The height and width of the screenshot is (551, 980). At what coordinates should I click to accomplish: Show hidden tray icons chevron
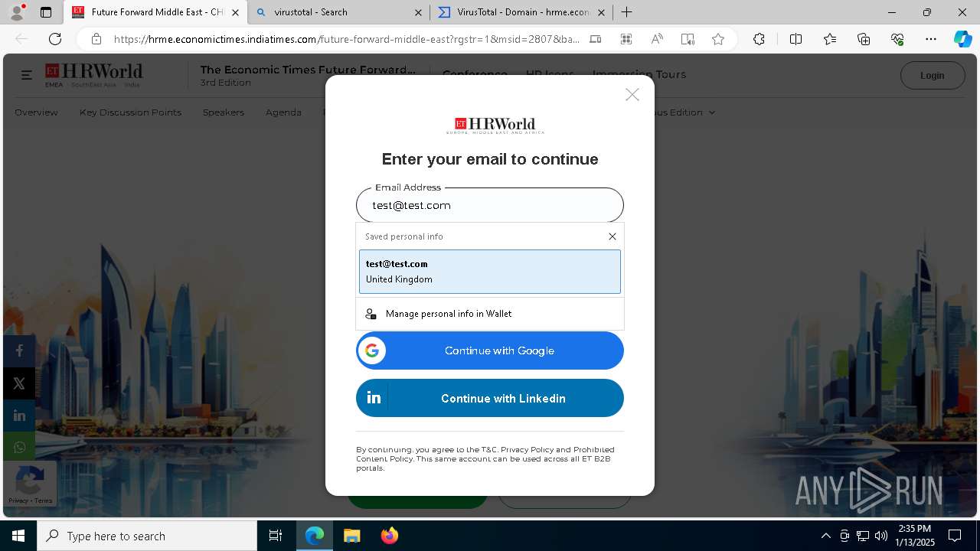tap(825, 536)
